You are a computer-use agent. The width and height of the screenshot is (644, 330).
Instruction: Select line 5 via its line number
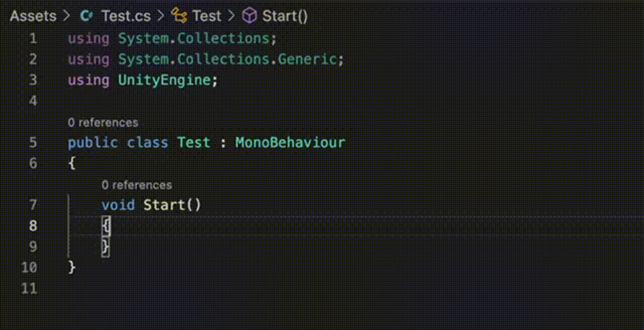33,143
